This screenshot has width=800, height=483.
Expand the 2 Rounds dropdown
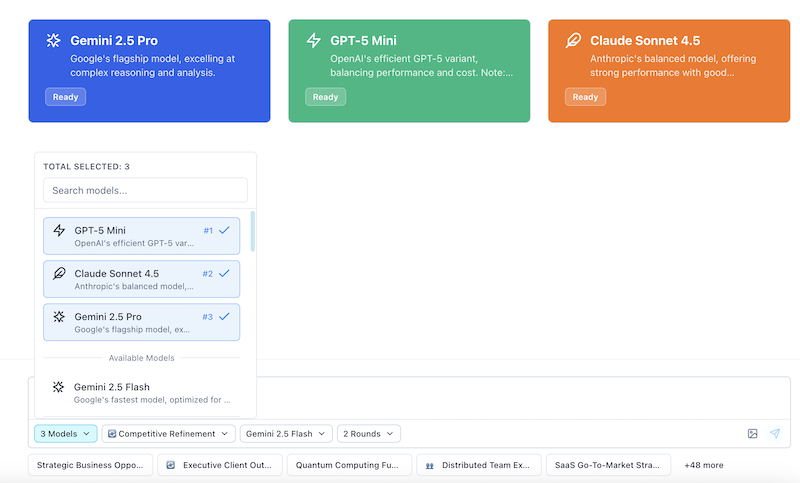pyautogui.click(x=369, y=434)
